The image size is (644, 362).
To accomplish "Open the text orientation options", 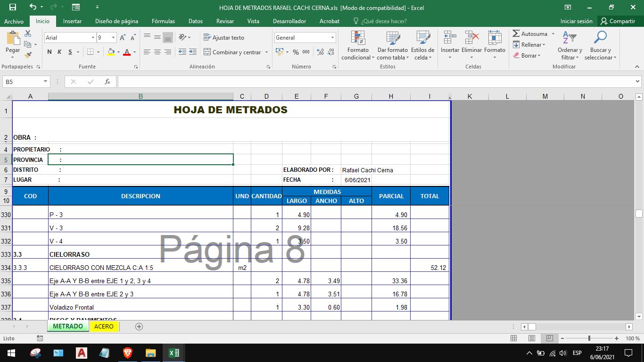I will (x=185, y=37).
